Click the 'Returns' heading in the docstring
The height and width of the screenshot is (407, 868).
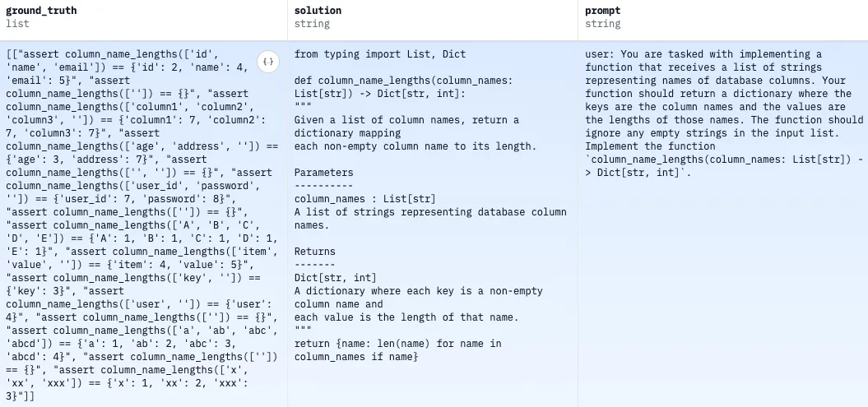point(315,252)
